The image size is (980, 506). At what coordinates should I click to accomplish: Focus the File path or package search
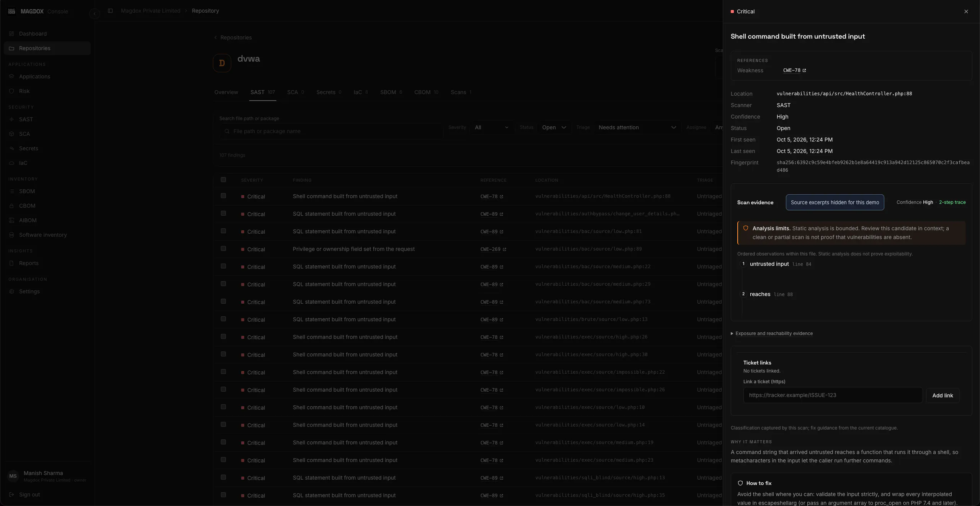pyautogui.click(x=332, y=131)
